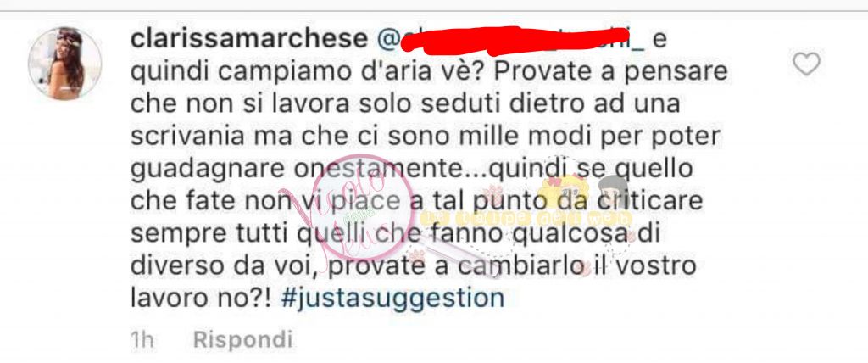Screen dimensions: 868x363
Task: Click the pink magnifying glass watermark lens
Action: click(x=364, y=204)
